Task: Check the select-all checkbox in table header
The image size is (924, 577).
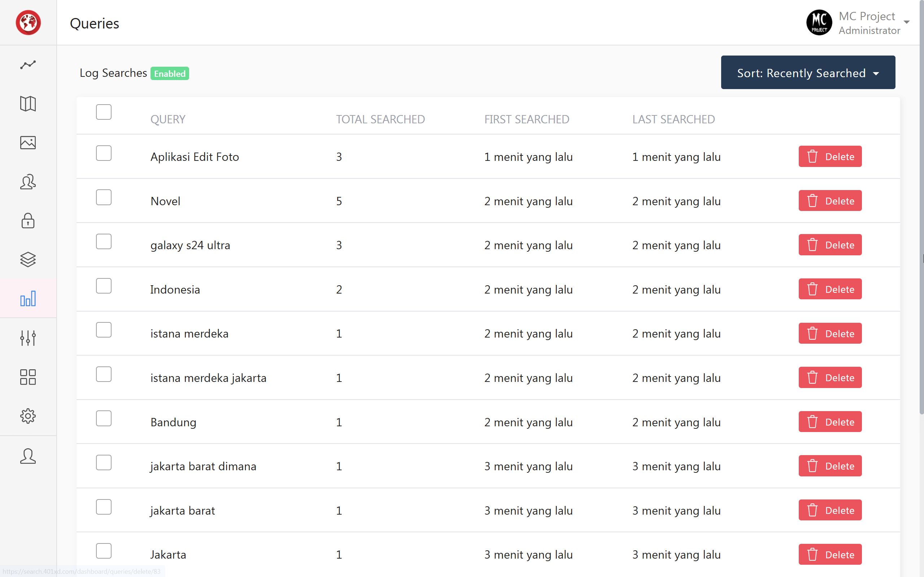Action: pos(104,112)
